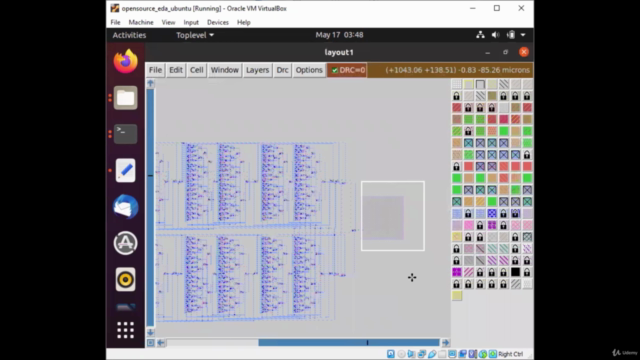Open Rhythmbox from the dock
The image size is (640, 360).
tap(125, 280)
